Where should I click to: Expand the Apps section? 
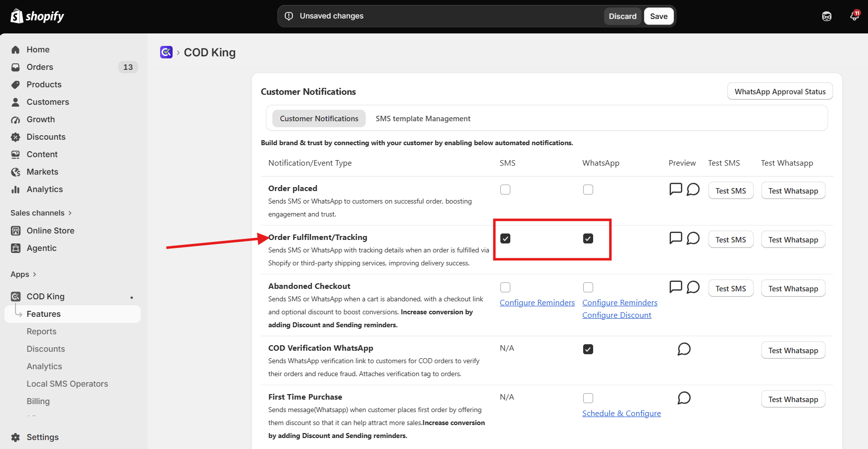click(x=23, y=274)
